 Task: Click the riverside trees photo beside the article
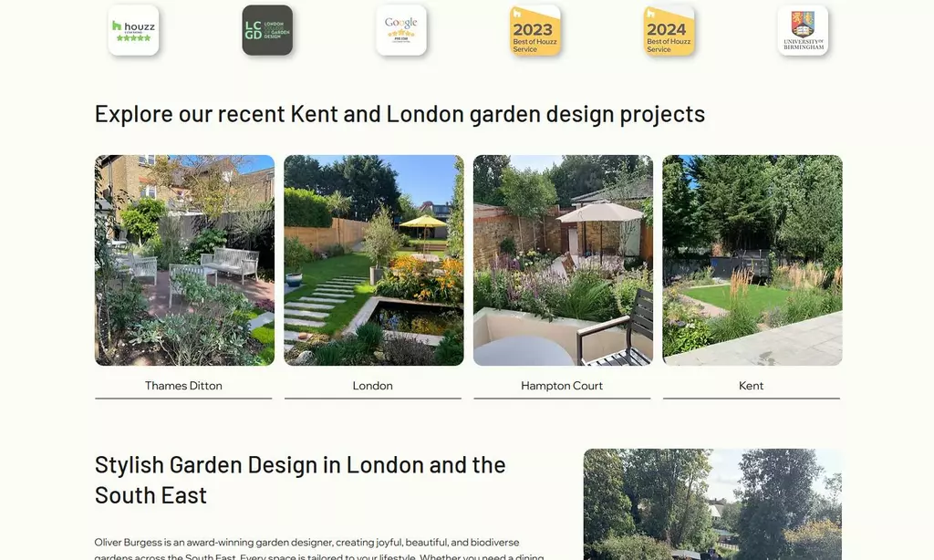tap(712, 504)
